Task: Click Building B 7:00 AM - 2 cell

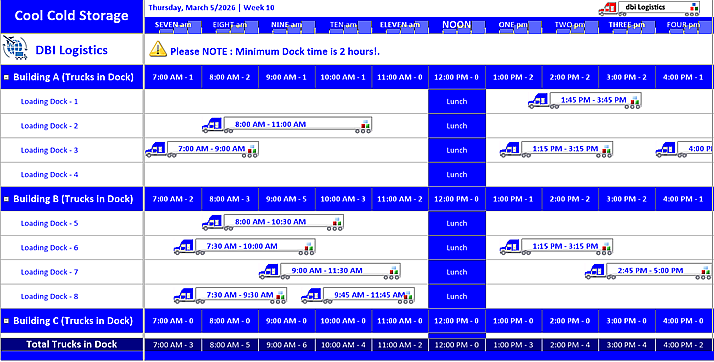Action: pos(173,199)
